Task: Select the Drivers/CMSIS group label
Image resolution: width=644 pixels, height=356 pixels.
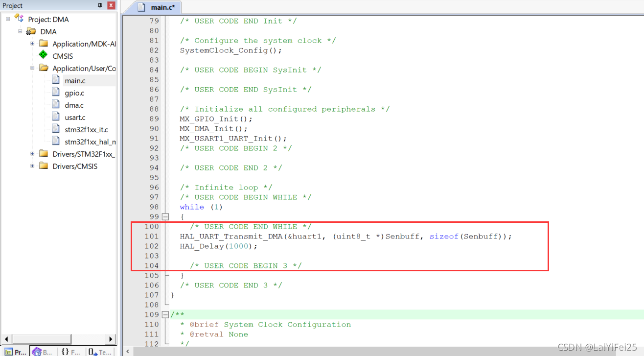Action: click(75, 166)
